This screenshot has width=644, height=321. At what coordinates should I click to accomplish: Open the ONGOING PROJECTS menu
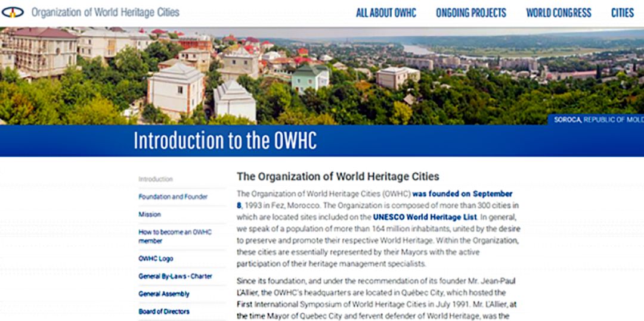point(471,13)
